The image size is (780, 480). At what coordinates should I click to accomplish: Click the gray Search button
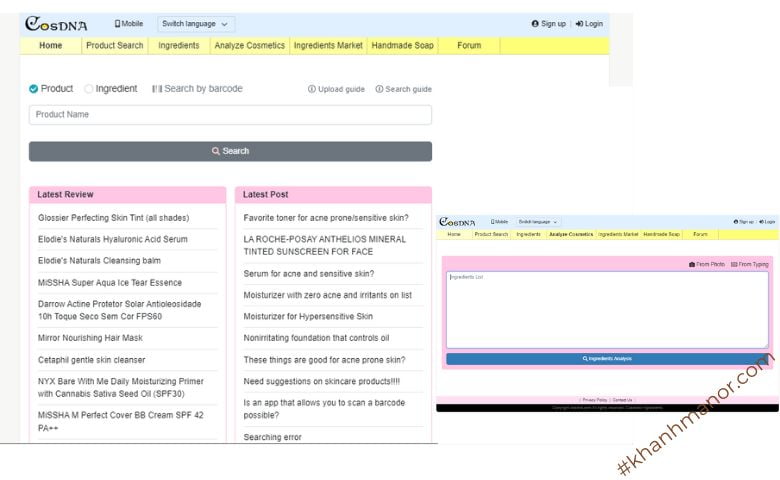[230, 151]
